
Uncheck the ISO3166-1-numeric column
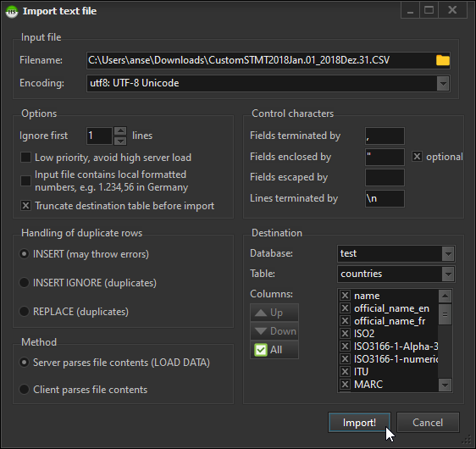[345, 359]
